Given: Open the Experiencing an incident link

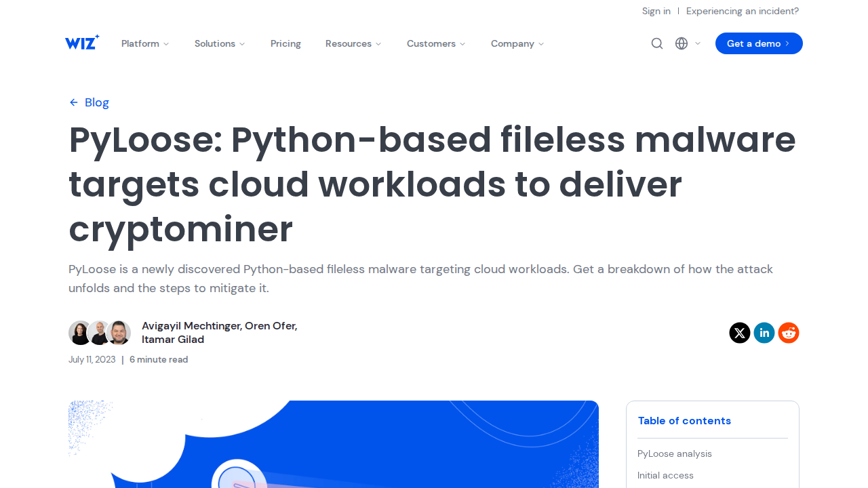Looking at the screenshot, I should [743, 11].
